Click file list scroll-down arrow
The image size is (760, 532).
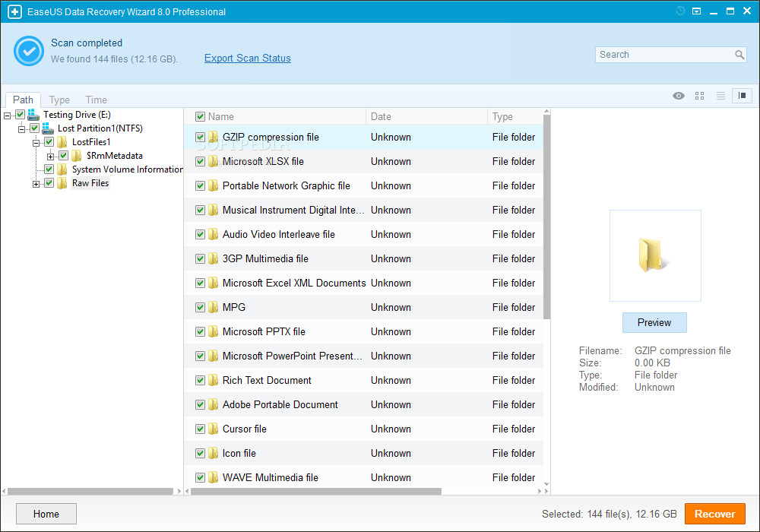click(x=546, y=484)
